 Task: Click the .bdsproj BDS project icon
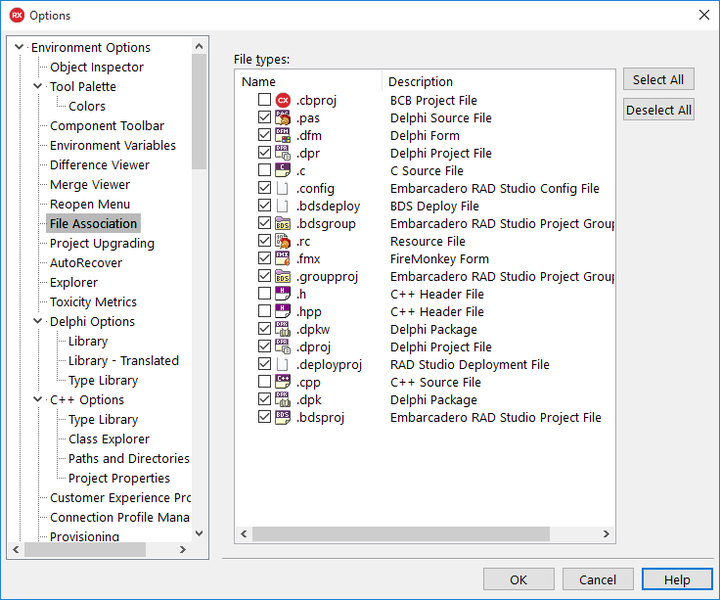(x=283, y=417)
